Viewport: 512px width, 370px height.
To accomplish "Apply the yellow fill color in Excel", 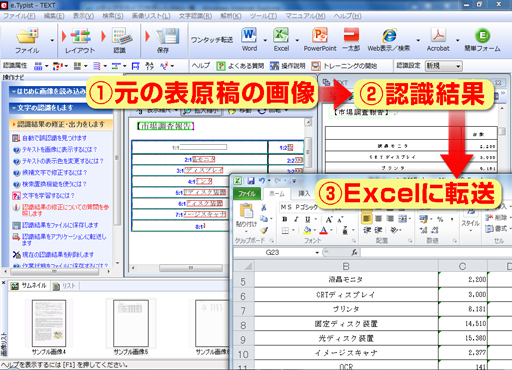I will [307, 230].
